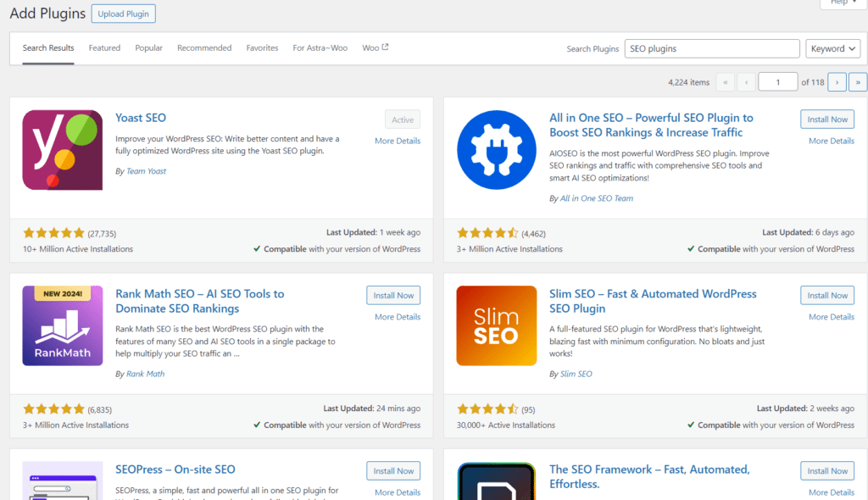Jump to last page of plugin results
The height and width of the screenshot is (500, 868).
(x=858, y=82)
